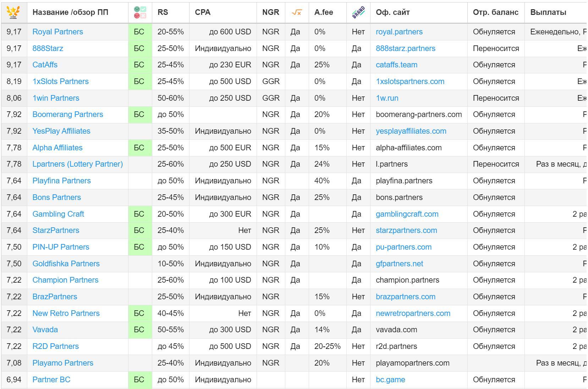Screen dimensions: 588x389
Task: Visit the gamblingcraft.com site link
Action: [x=407, y=214]
